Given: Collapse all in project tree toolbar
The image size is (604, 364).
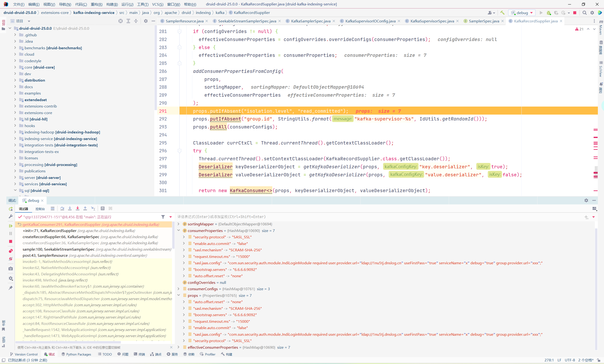Looking at the screenshot, I should click(x=136, y=21).
